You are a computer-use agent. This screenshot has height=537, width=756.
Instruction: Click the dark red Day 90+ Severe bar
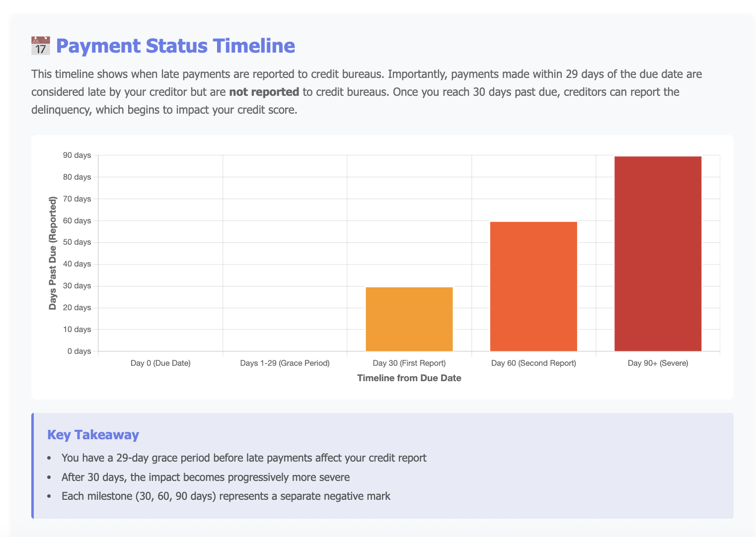click(x=658, y=254)
